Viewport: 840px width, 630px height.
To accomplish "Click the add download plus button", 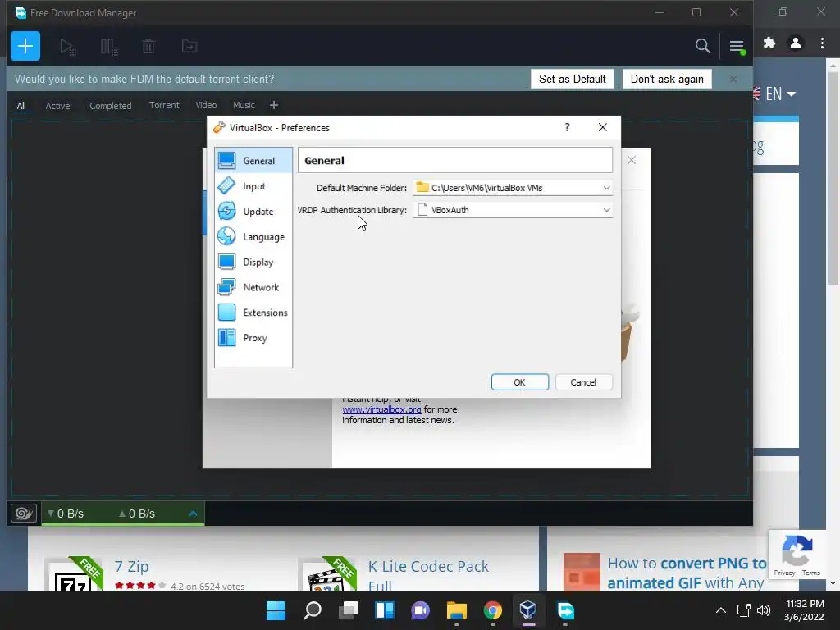I will [25, 46].
